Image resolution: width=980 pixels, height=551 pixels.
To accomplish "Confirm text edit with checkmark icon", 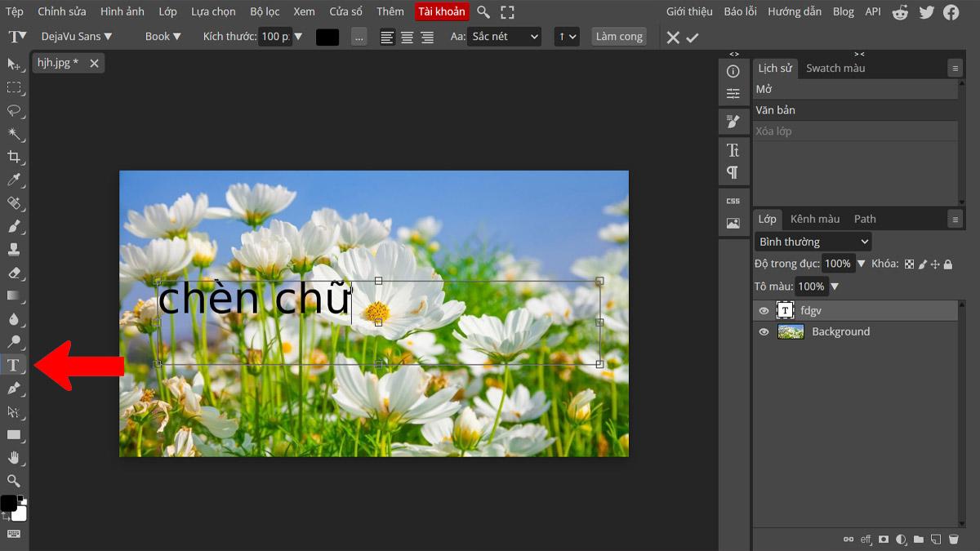I will (693, 38).
